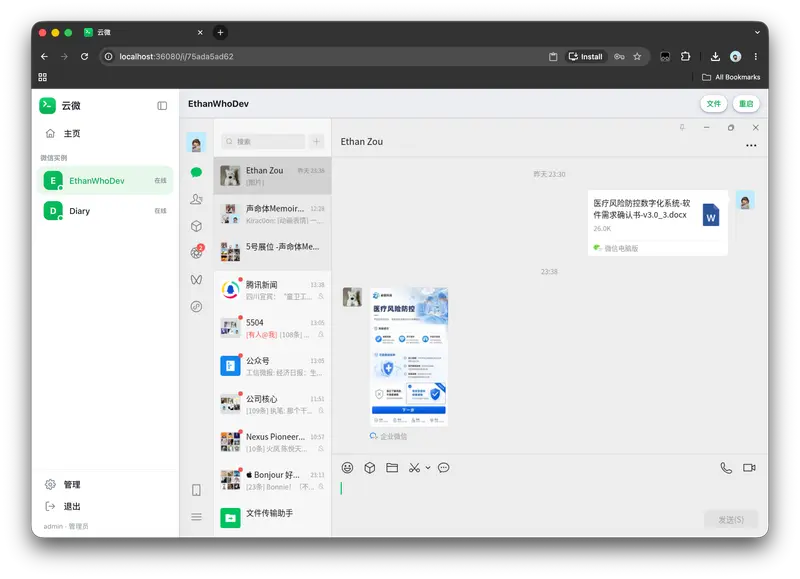Open the Bonjour group chat

click(x=272, y=480)
